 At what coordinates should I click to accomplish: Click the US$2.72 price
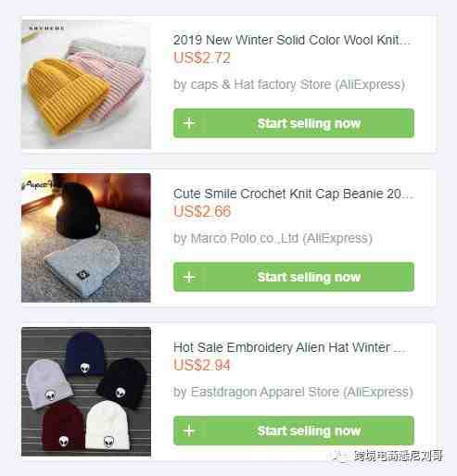pos(202,57)
